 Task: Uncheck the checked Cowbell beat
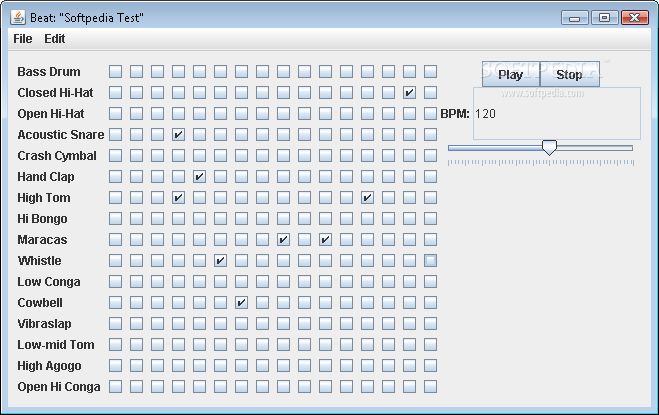click(241, 303)
